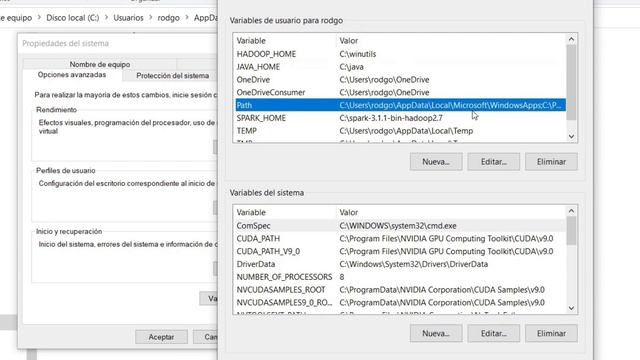Screen dimensions: 640x360
Task: Select the NUMBER_OF_PROCESSORS system variable row
Action: coord(400,277)
